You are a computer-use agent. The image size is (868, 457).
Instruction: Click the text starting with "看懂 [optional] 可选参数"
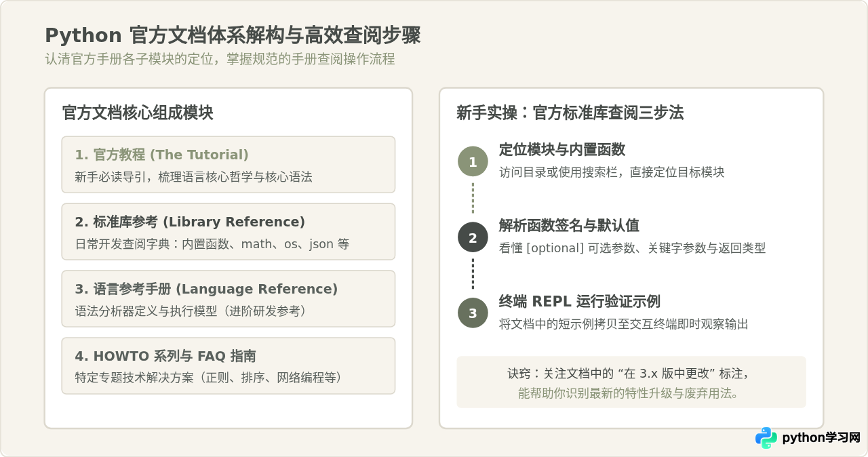click(x=632, y=248)
